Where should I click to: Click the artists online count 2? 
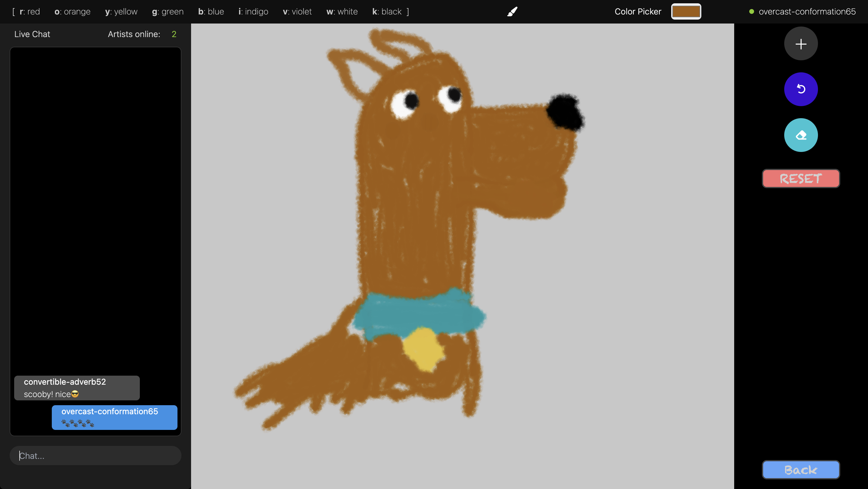click(174, 34)
